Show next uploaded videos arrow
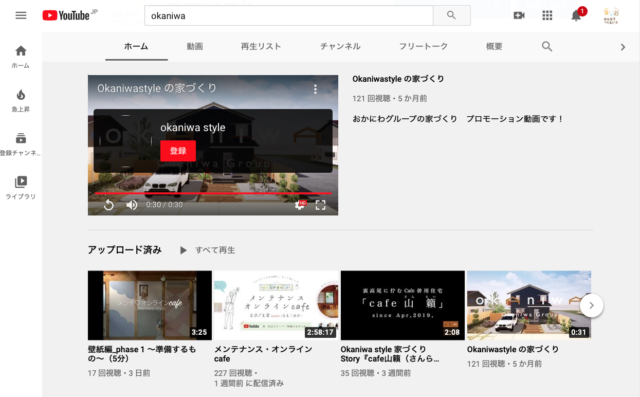 pyautogui.click(x=591, y=305)
